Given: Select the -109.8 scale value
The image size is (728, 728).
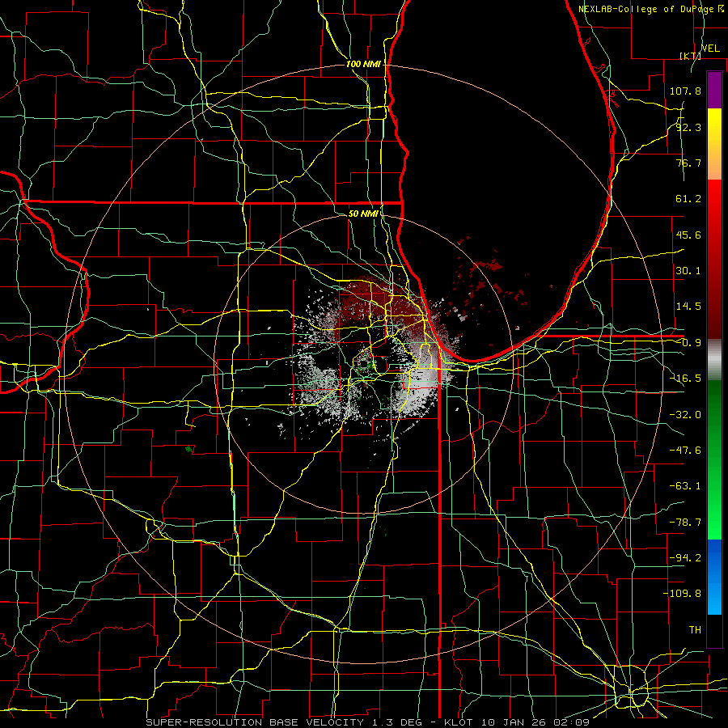Looking at the screenshot, I should pos(682,594).
